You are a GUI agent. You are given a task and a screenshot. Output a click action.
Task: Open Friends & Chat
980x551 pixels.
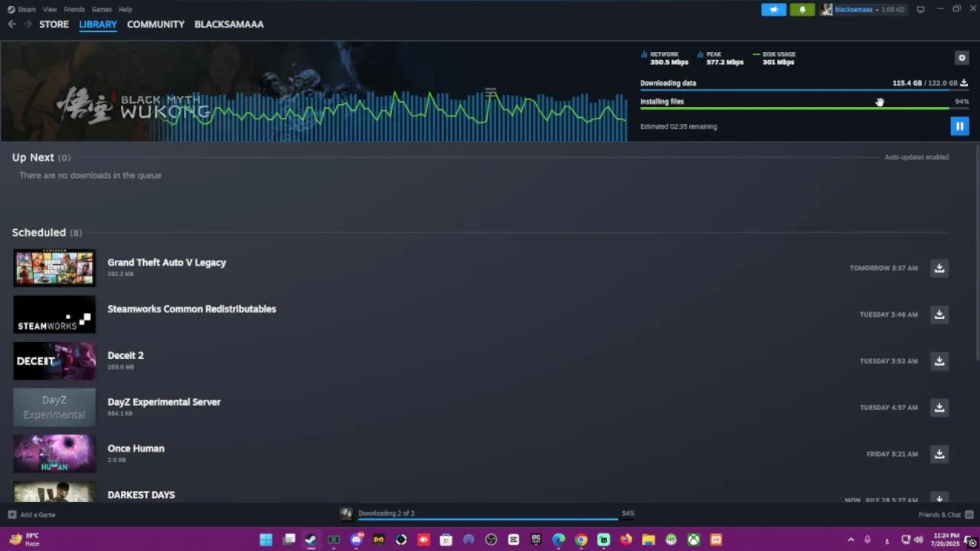click(946, 515)
